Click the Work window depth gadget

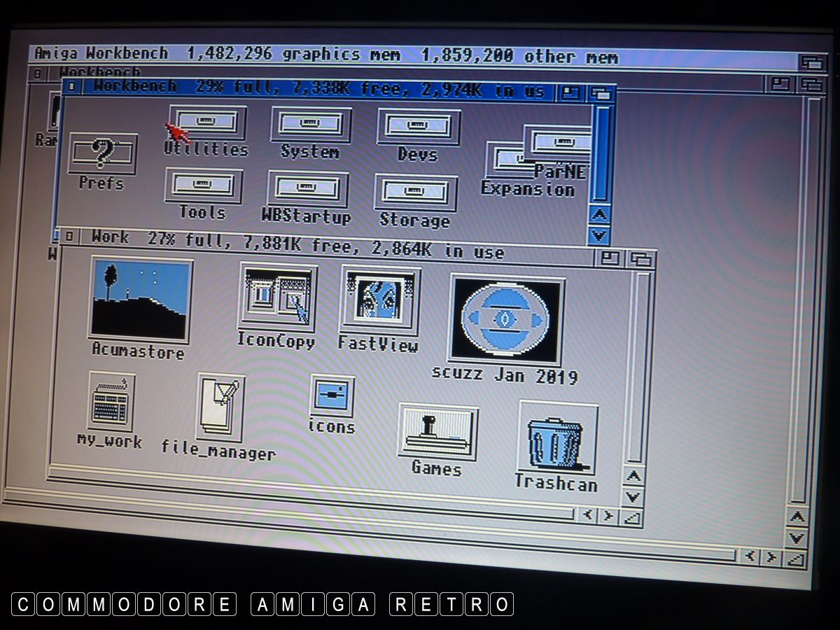[x=640, y=259]
